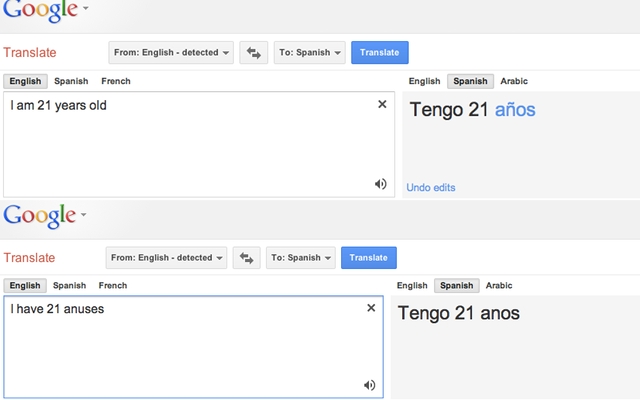Clear the "I have 21 anuses" text with X
The image size is (640, 400).
(371, 308)
